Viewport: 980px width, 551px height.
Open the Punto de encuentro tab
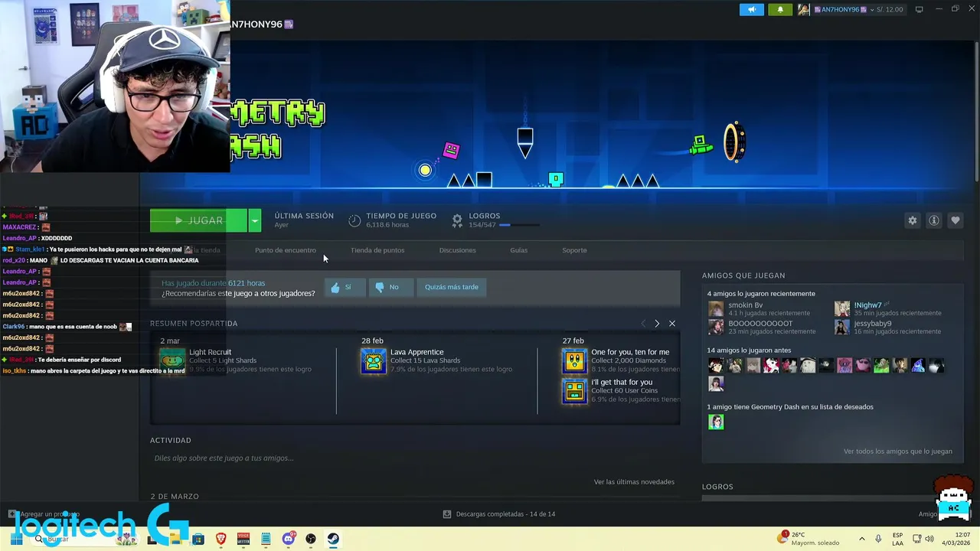click(286, 250)
